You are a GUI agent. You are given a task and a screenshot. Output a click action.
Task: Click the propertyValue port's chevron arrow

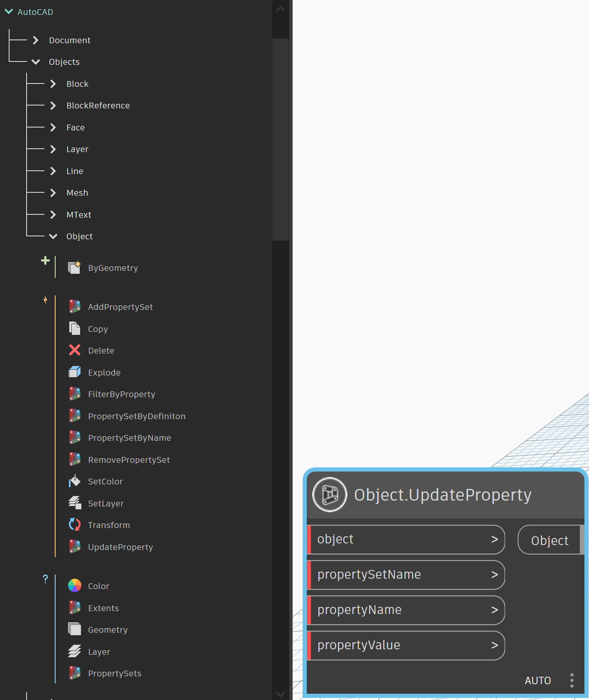pyautogui.click(x=494, y=645)
